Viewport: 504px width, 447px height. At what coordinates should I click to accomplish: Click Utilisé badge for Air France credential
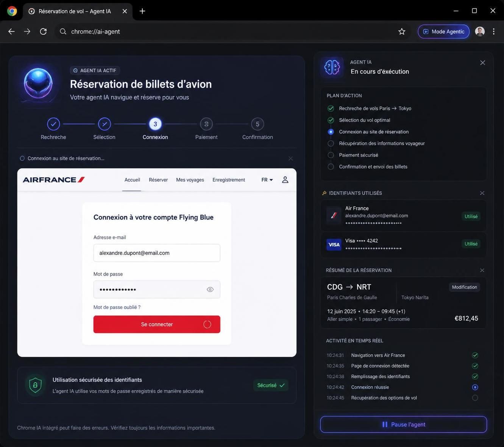(x=471, y=216)
